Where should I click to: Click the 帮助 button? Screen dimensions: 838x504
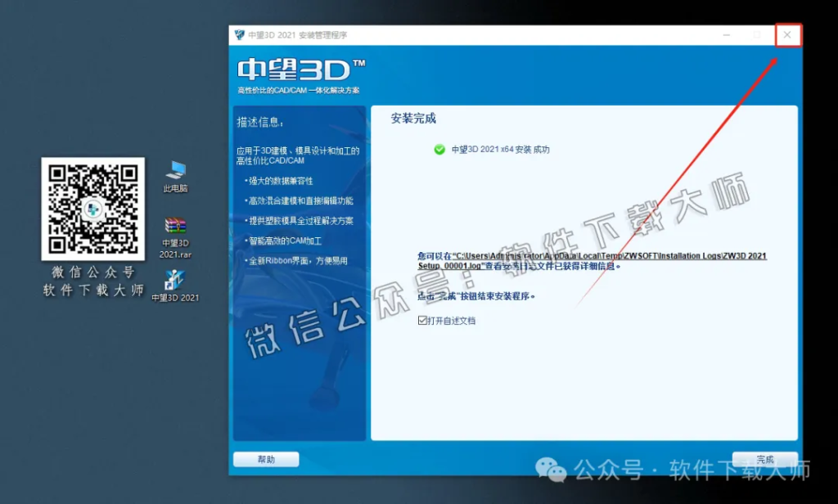click(266, 459)
